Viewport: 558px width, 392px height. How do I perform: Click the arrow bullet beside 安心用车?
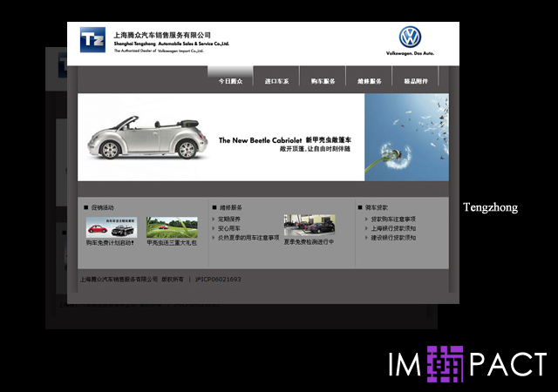[214, 228]
